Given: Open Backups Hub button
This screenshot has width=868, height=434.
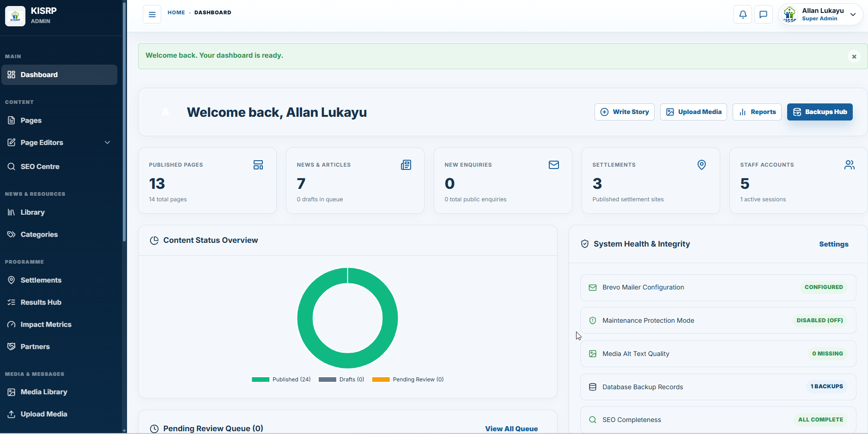Looking at the screenshot, I should pyautogui.click(x=819, y=112).
